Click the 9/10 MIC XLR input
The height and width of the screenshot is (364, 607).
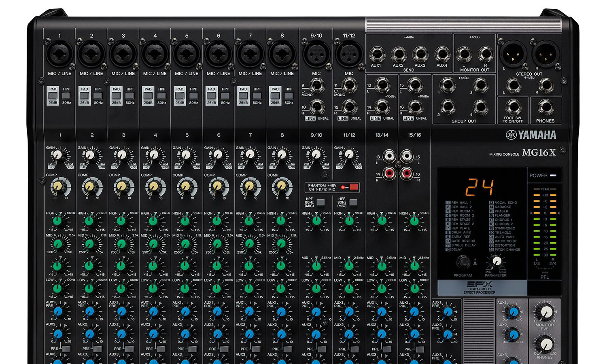[316, 55]
